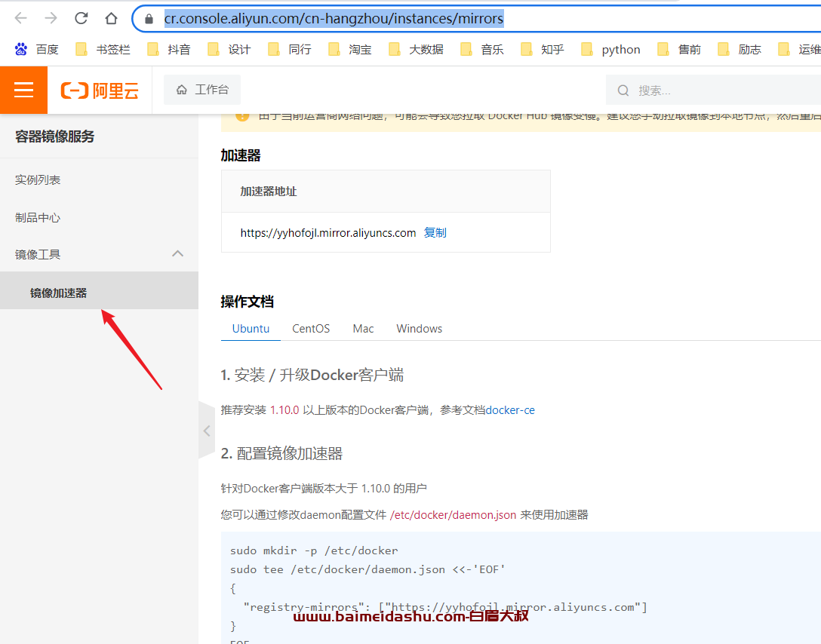Click the browser forward arrow

[51, 18]
